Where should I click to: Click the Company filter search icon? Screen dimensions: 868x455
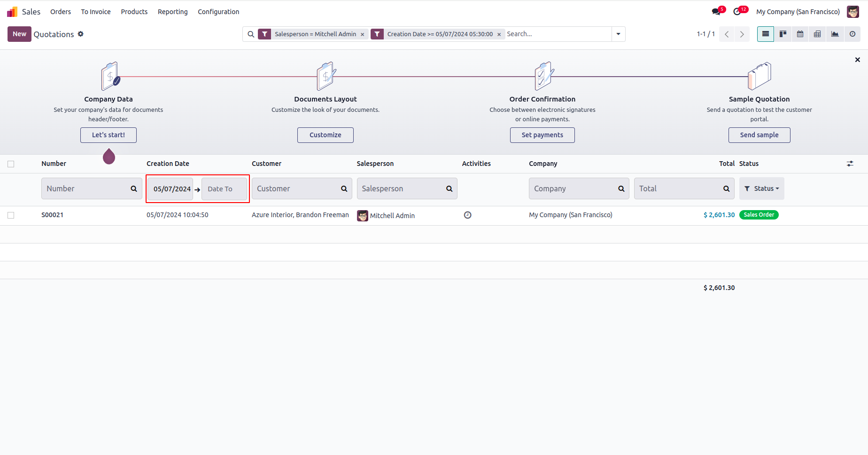click(621, 188)
